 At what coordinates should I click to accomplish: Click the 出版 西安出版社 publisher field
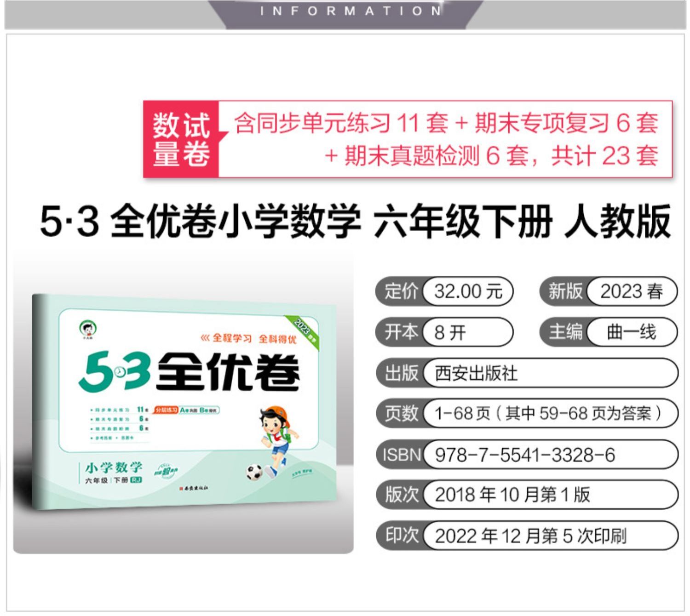pyautogui.click(x=527, y=373)
